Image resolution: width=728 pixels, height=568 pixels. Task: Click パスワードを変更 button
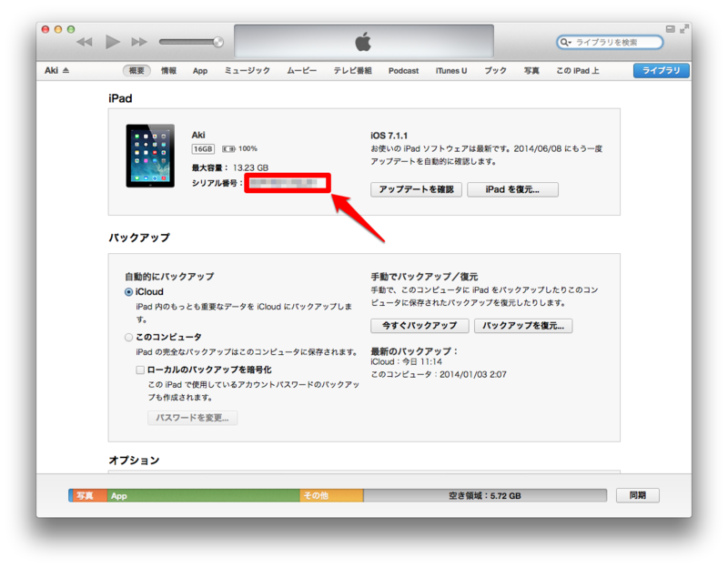192,418
